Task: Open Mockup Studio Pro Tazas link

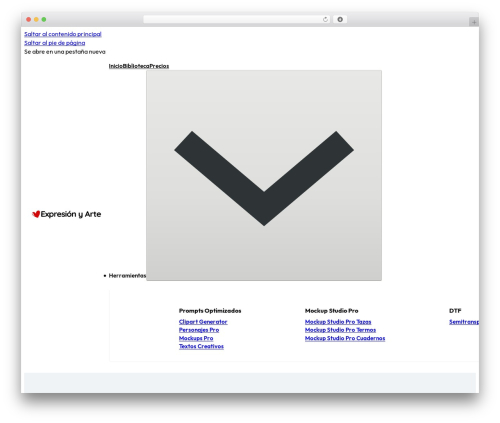Action: pyautogui.click(x=338, y=322)
